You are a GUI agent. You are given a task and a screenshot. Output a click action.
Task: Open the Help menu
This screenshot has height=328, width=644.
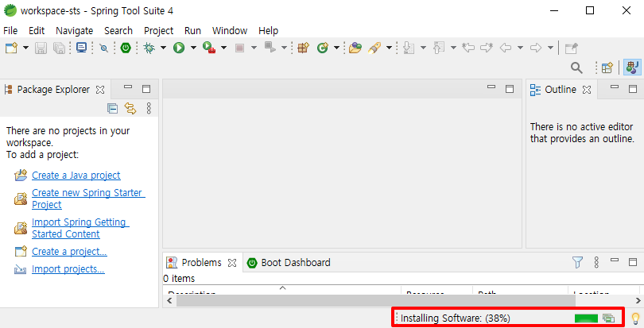268,31
